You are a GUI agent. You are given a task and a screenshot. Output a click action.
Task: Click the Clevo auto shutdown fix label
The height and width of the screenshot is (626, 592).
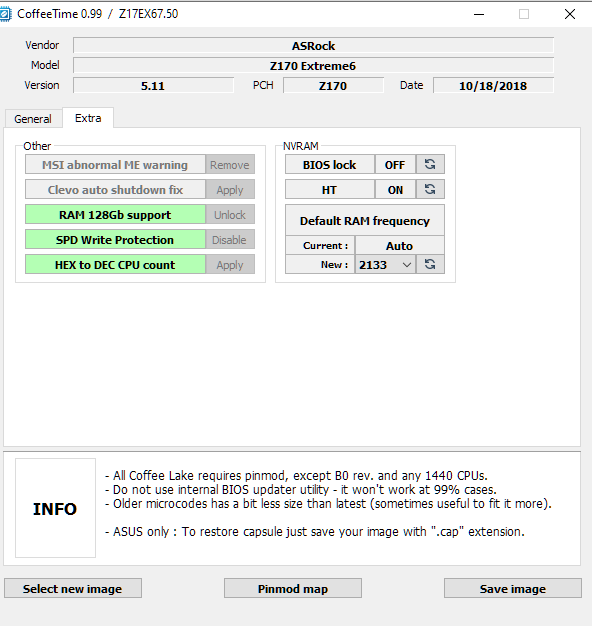[x=115, y=189]
